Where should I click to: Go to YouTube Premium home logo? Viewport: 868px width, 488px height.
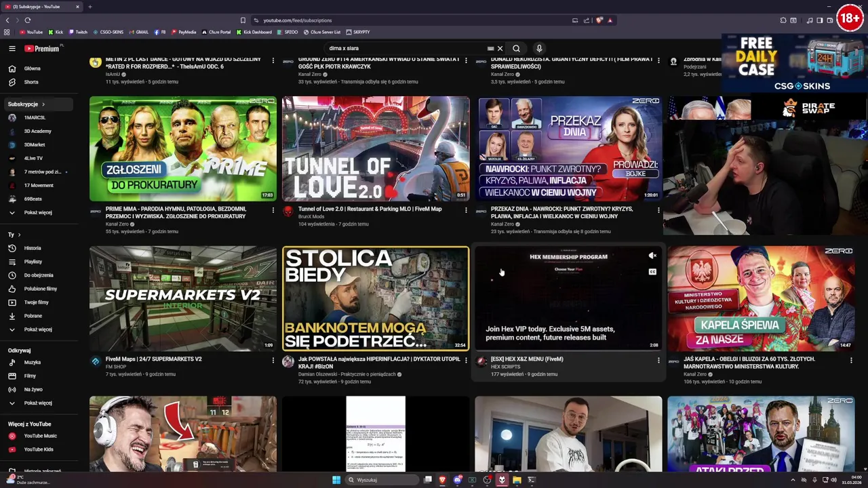pos(42,48)
